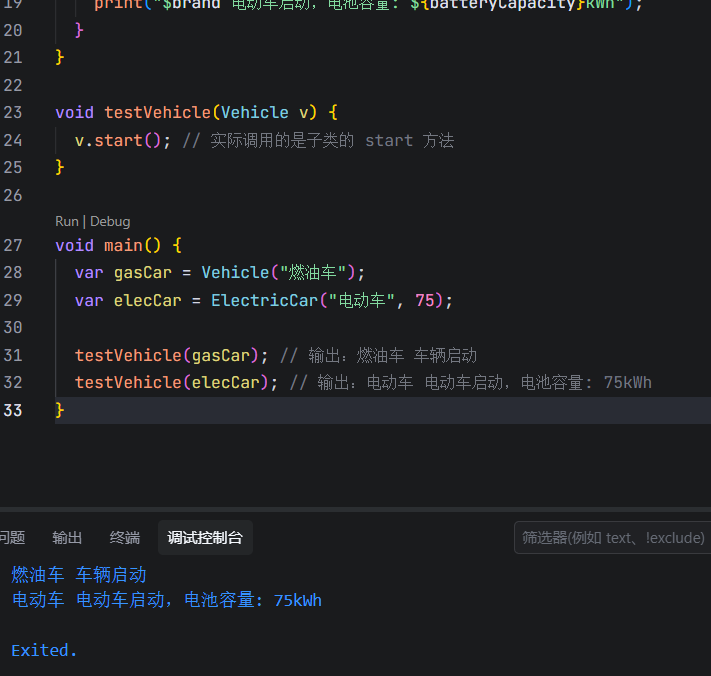Click the Debug code lens above main
The image size is (711, 676).
pos(110,222)
